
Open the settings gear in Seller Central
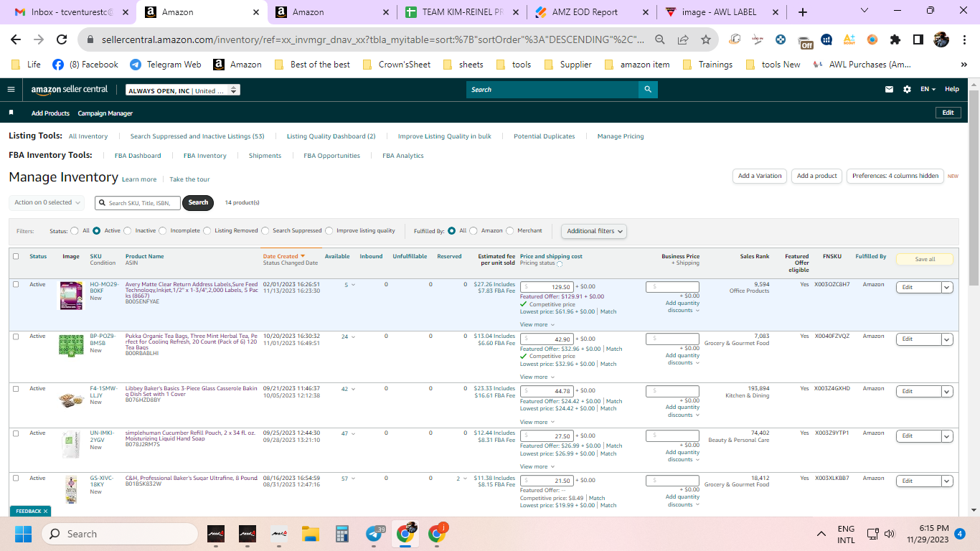(907, 90)
